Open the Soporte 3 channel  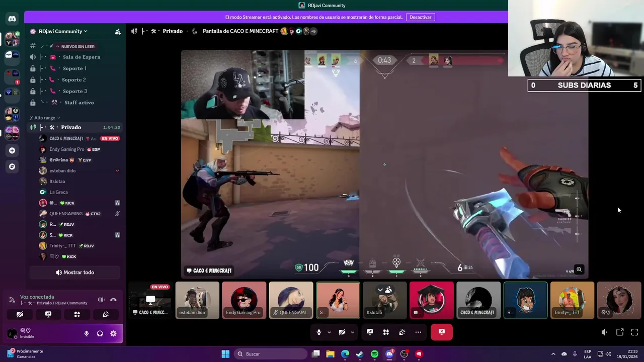[74, 91]
